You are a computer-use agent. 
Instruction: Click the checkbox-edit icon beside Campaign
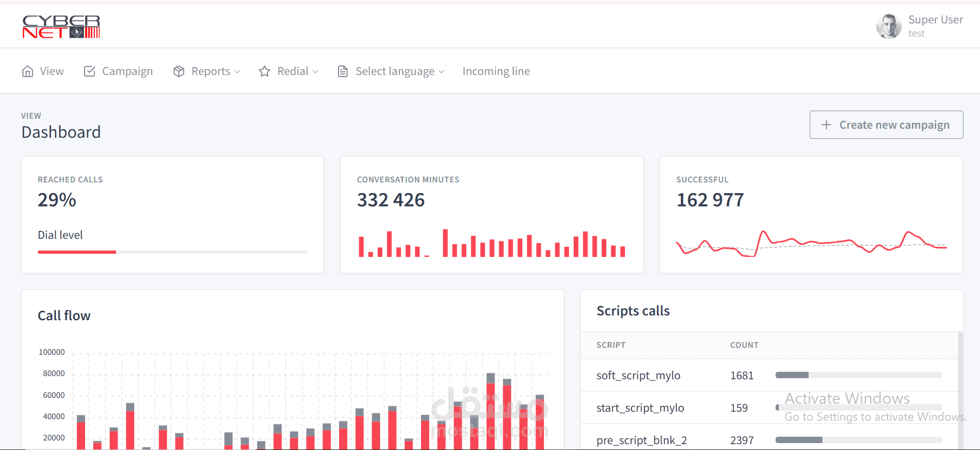coord(89,71)
